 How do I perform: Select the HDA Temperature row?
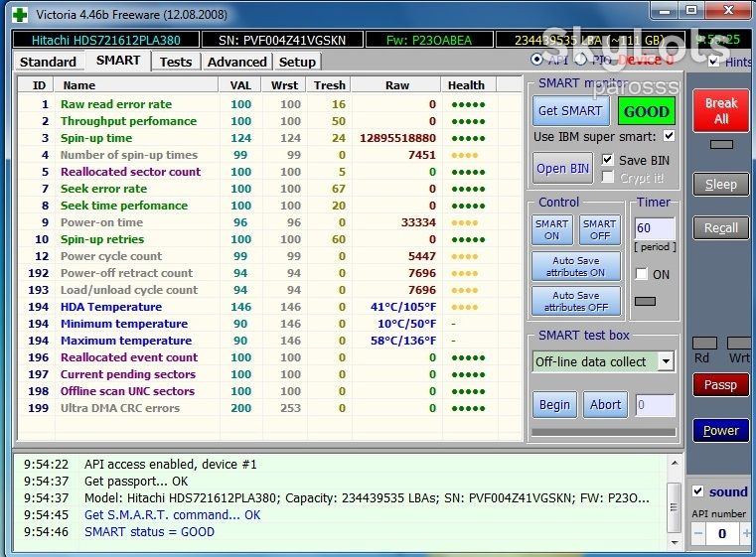pos(270,307)
